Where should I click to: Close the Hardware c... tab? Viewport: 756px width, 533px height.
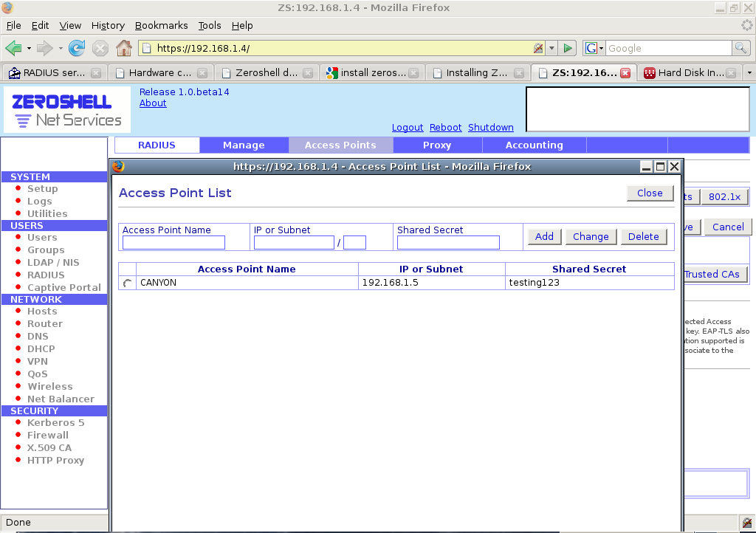tap(202, 73)
